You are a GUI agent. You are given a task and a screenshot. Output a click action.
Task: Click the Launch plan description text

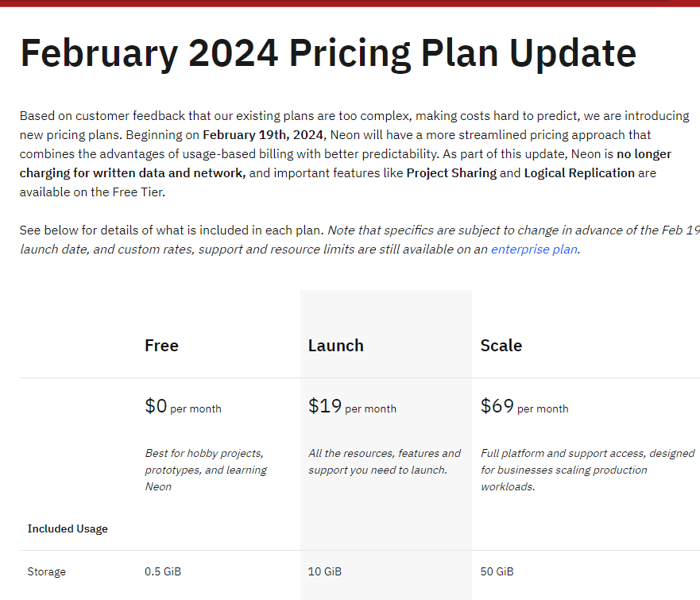385,462
